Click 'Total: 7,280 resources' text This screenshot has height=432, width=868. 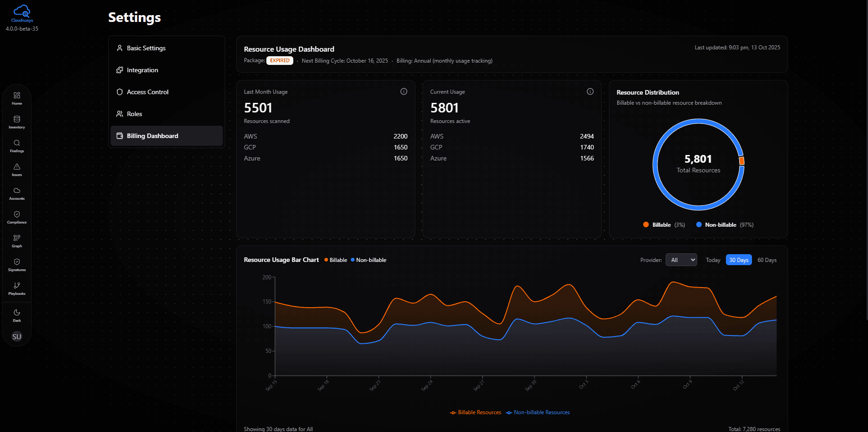click(x=754, y=429)
